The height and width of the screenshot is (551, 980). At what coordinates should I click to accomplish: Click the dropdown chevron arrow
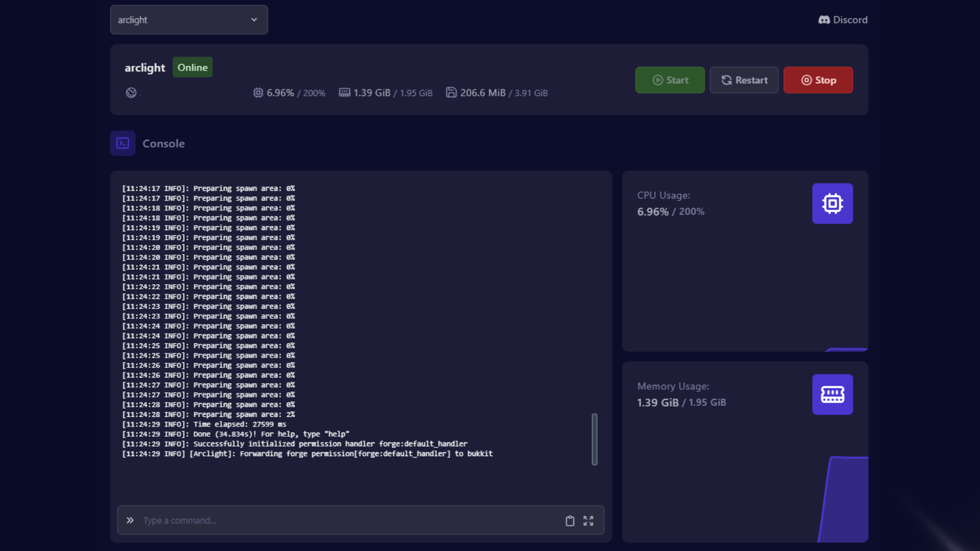coord(254,20)
